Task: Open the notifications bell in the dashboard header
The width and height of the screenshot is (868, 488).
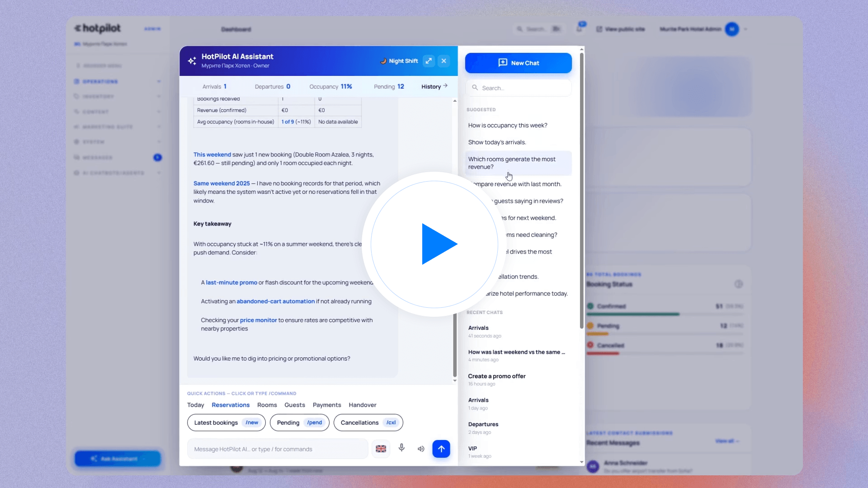Action: 579,28
